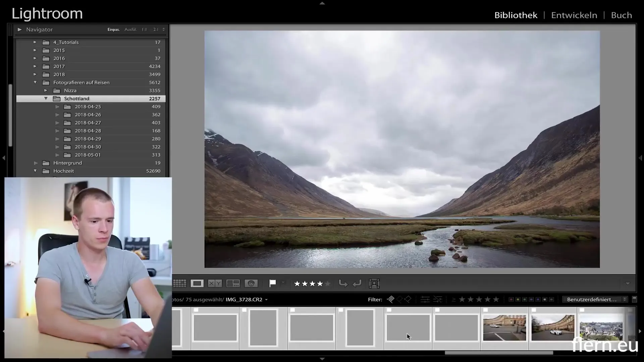Viewport: 644px width, 362px height.
Task: Mark photo as flagged in toolbar
Action: click(272, 284)
